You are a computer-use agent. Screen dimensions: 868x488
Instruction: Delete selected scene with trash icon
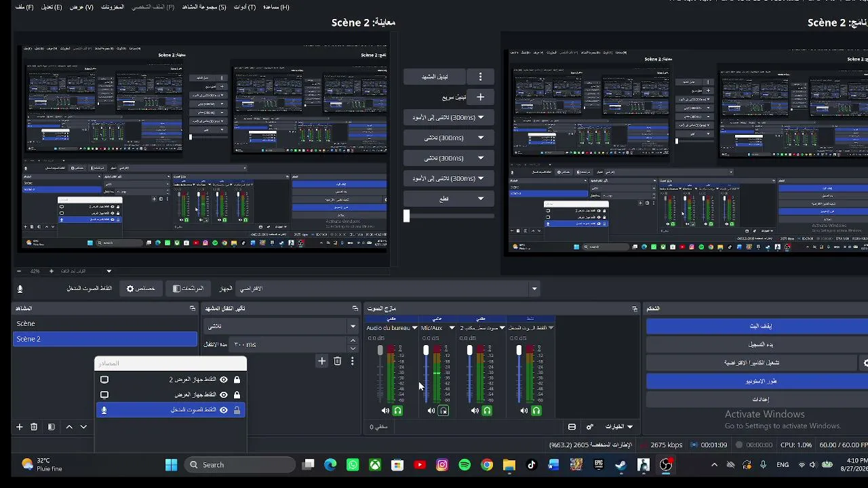[35, 427]
